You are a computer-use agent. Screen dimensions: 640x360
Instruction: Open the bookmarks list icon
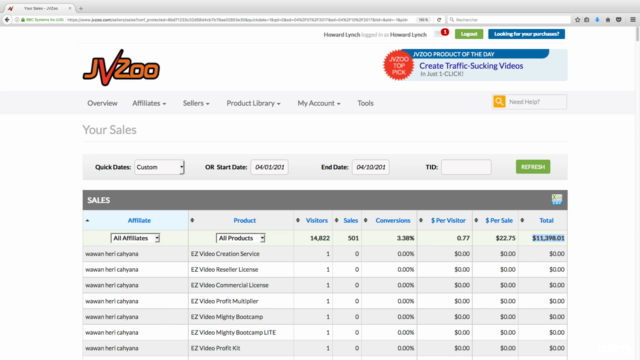tap(587, 20)
